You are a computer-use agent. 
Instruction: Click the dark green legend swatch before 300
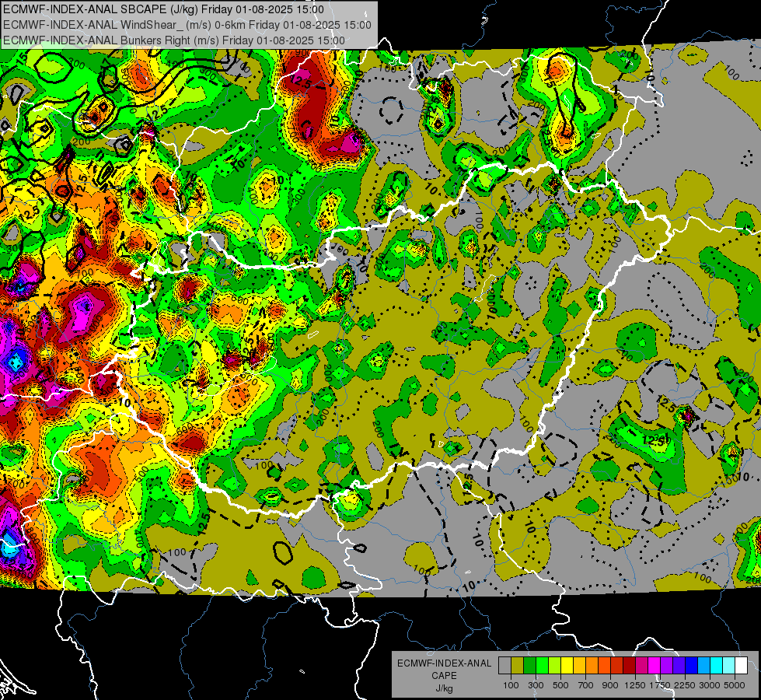[x=530, y=665]
